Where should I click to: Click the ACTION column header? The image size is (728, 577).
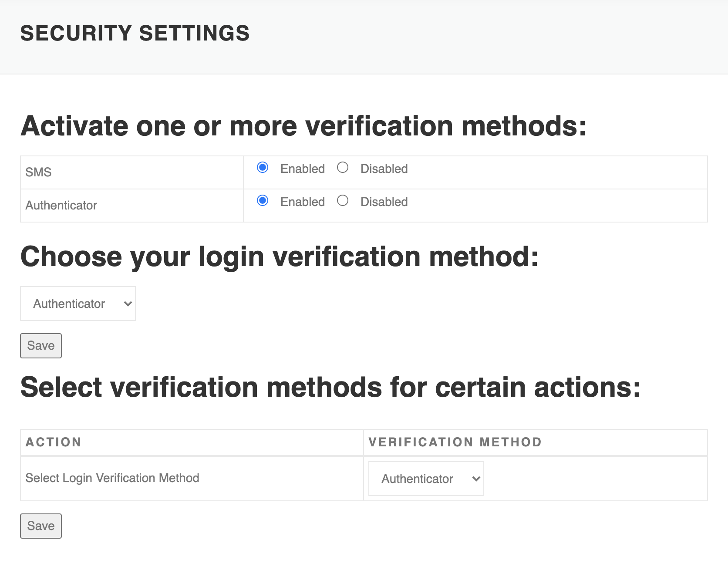click(54, 442)
